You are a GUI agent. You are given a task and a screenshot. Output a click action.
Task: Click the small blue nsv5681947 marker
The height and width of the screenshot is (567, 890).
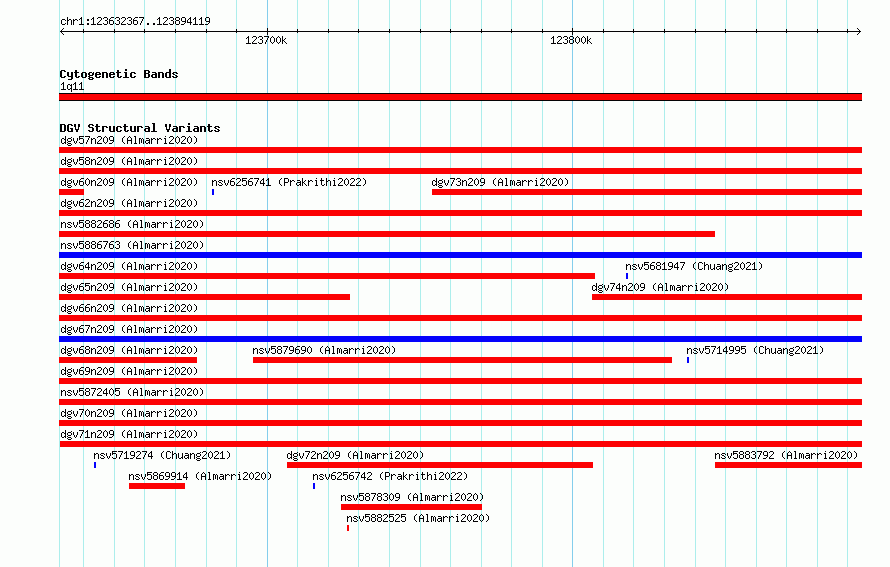tap(627, 276)
